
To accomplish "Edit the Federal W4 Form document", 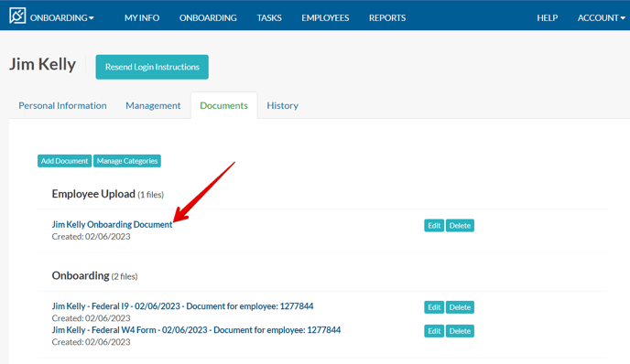I will click(434, 331).
